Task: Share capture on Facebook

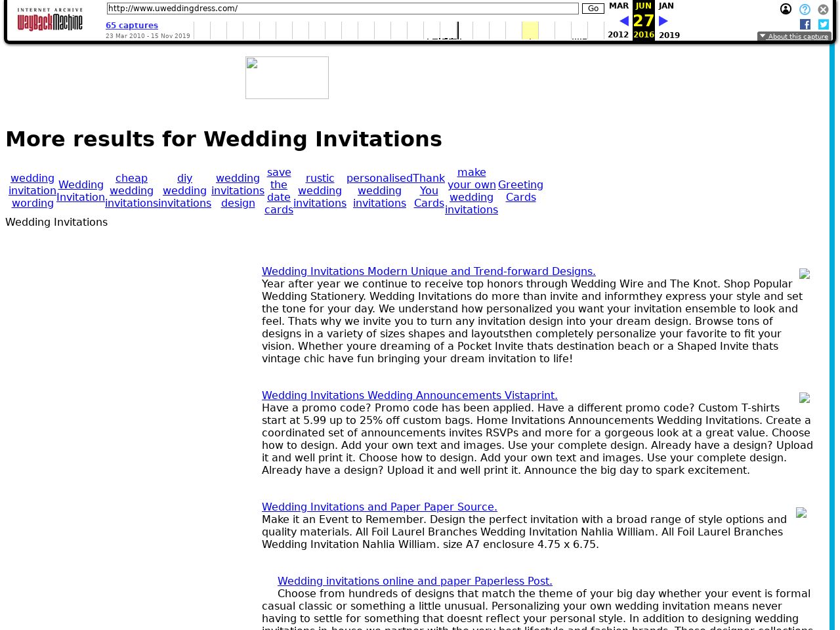Action: pos(805,24)
